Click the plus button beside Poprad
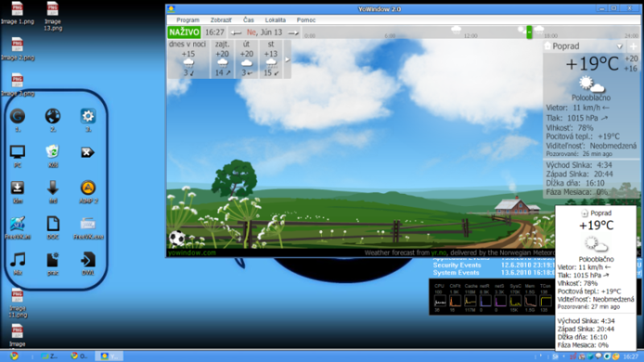This screenshot has width=644, height=362. click(634, 47)
